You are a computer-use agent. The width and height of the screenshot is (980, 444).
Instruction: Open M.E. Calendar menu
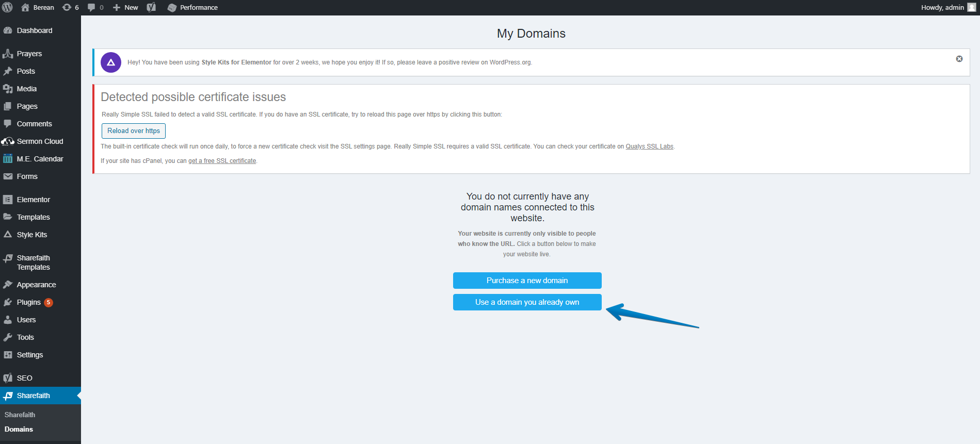pyautogui.click(x=40, y=159)
